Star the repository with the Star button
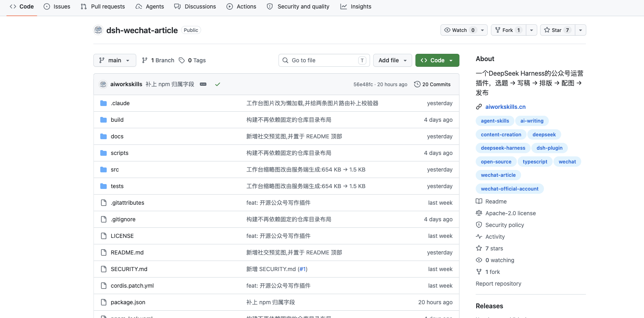The image size is (644, 318). (x=557, y=30)
